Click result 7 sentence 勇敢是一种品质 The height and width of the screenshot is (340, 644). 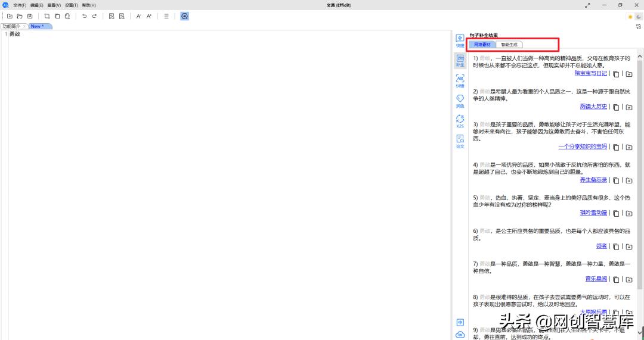tap(552, 267)
